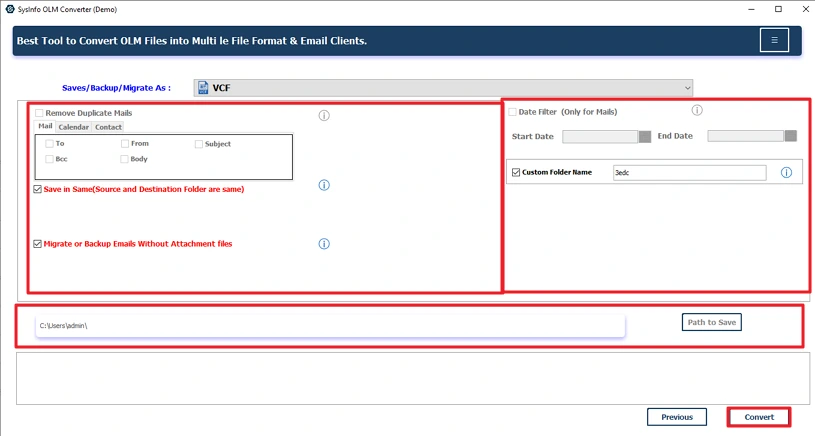Screen dimensions: 815x436
Task: Uncheck Migrate Emails Without Attachment files
Action: [37, 244]
